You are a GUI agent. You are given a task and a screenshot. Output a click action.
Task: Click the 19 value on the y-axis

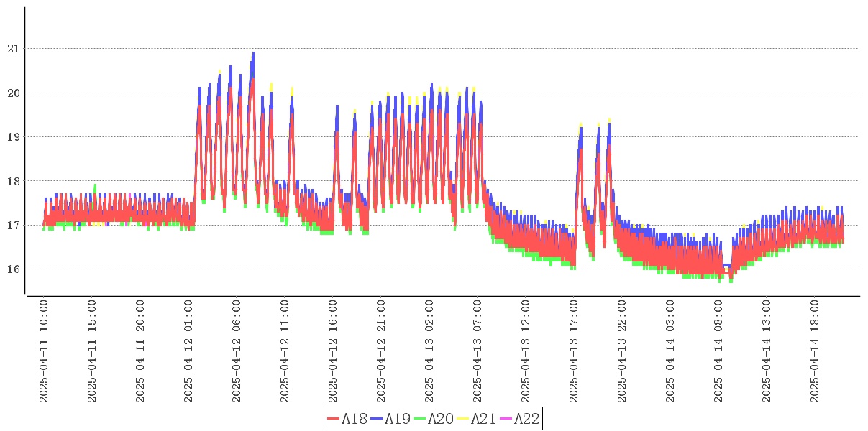[13, 137]
